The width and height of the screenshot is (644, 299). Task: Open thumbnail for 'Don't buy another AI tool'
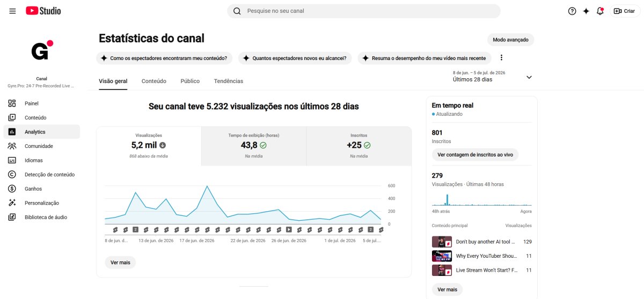442,242
